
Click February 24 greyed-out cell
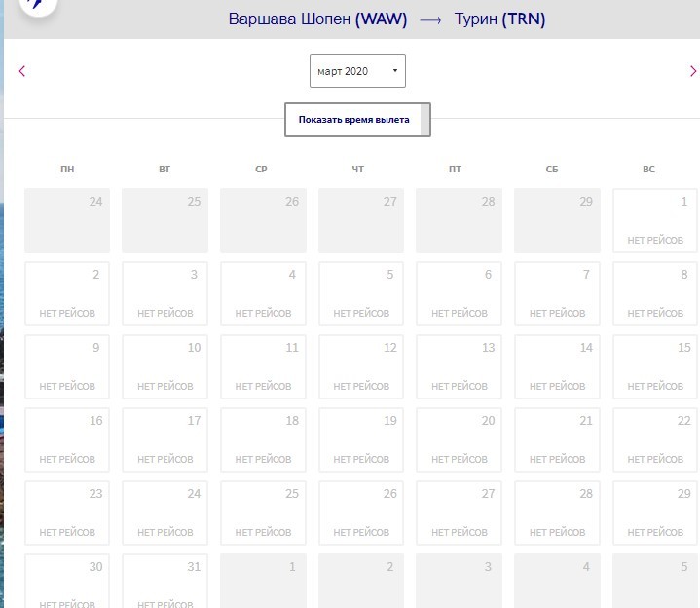tap(67, 220)
